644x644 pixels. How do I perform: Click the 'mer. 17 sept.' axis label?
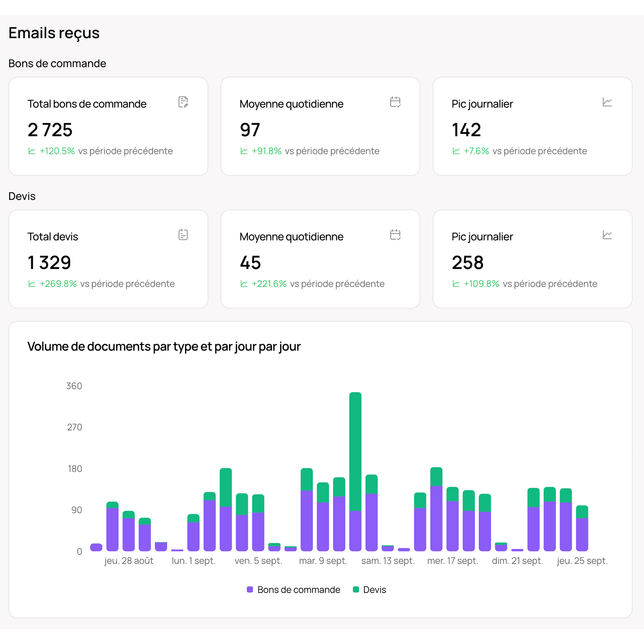tap(453, 561)
